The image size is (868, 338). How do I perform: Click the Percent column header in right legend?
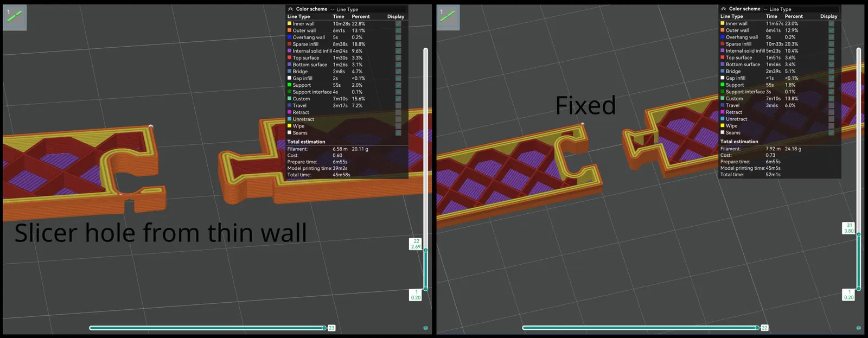794,17
